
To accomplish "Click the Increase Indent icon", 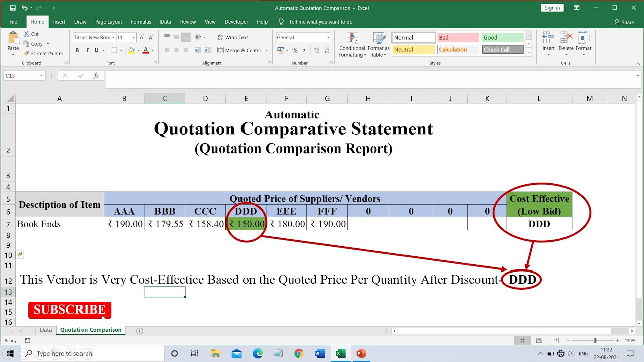I will (x=207, y=50).
